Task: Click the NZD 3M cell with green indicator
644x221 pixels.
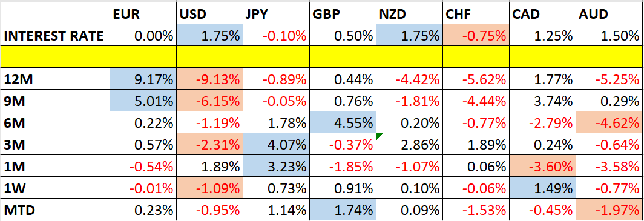Action: (x=409, y=145)
